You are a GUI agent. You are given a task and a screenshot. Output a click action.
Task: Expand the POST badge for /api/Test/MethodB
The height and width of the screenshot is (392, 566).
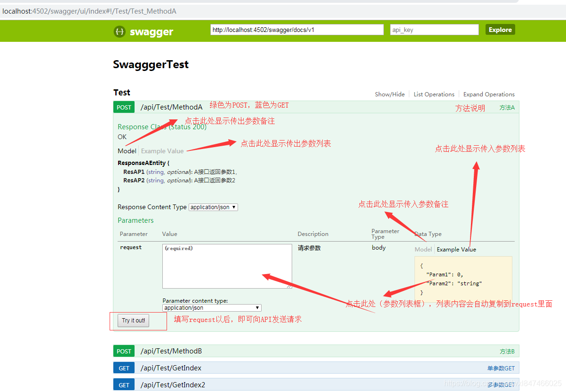(x=124, y=351)
